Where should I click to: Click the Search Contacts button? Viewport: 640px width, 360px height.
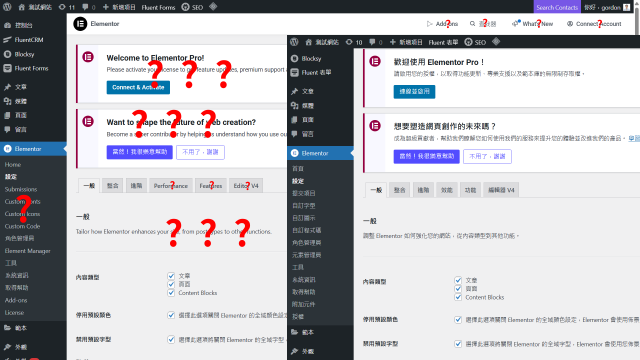point(557,7)
